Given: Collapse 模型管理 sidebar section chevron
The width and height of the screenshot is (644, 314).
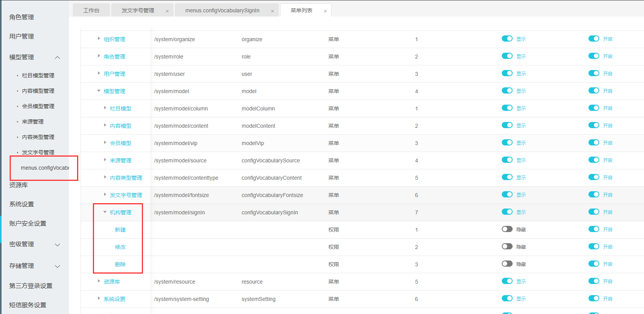Looking at the screenshot, I should [57, 57].
